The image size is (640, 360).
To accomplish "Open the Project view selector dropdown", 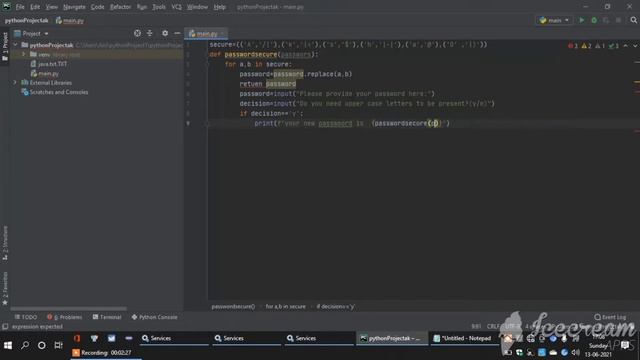I will (31, 33).
